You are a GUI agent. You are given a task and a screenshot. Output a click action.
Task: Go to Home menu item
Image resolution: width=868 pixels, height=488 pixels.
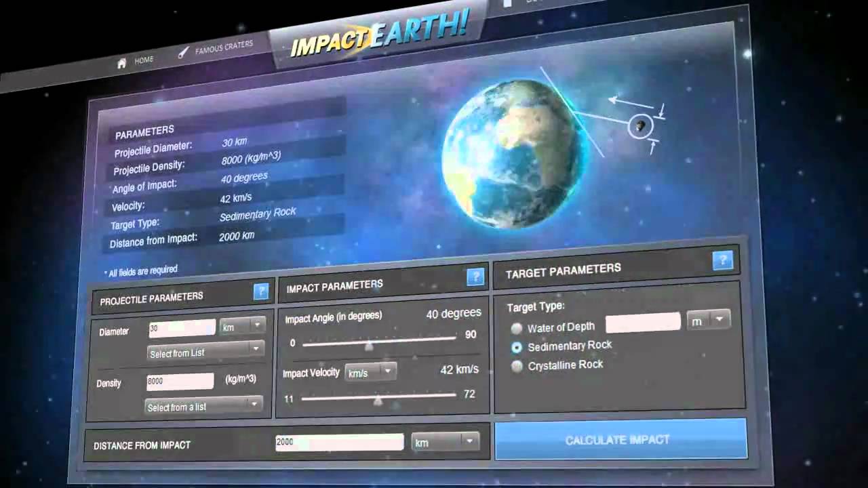[x=144, y=60]
